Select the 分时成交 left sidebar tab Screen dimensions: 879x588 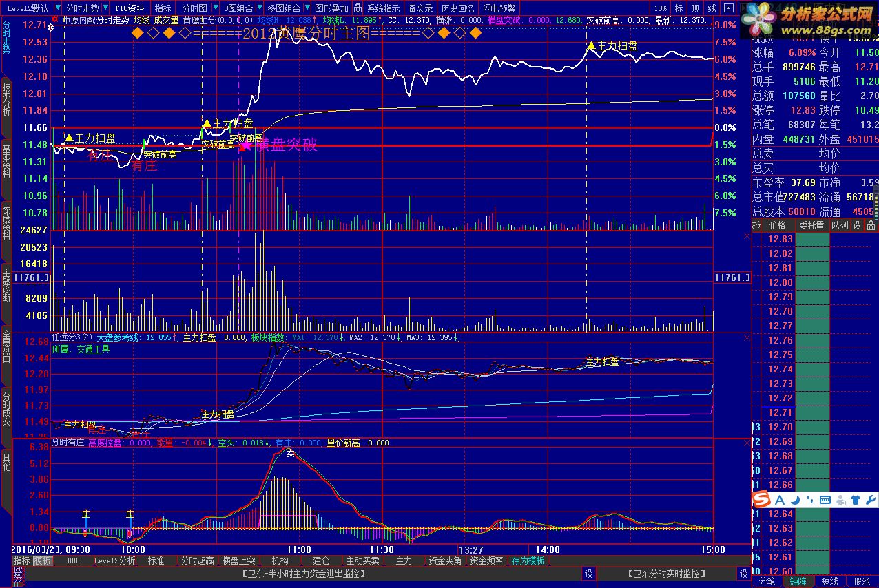pyautogui.click(x=6, y=408)
